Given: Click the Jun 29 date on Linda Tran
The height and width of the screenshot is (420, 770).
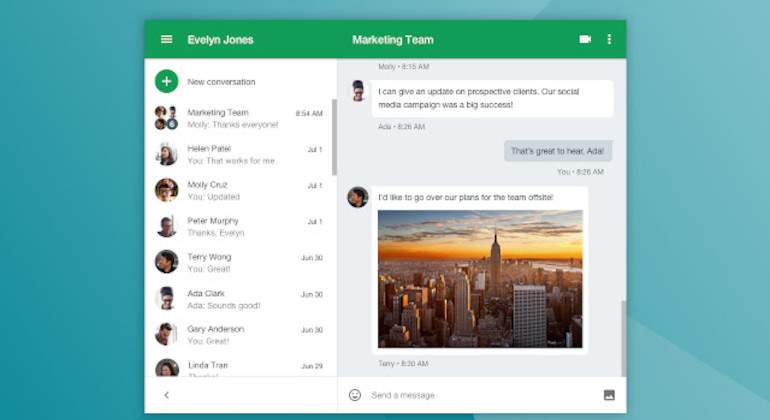Looking at the screenshot, I should (x=312, y=366).
